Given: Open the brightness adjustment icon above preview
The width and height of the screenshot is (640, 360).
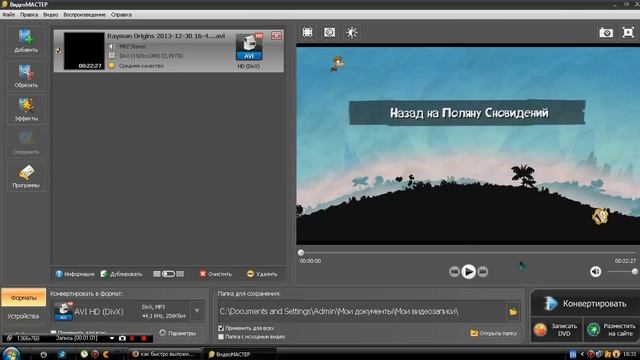Looking at the screenshot, I should click(x=351, y=32).
